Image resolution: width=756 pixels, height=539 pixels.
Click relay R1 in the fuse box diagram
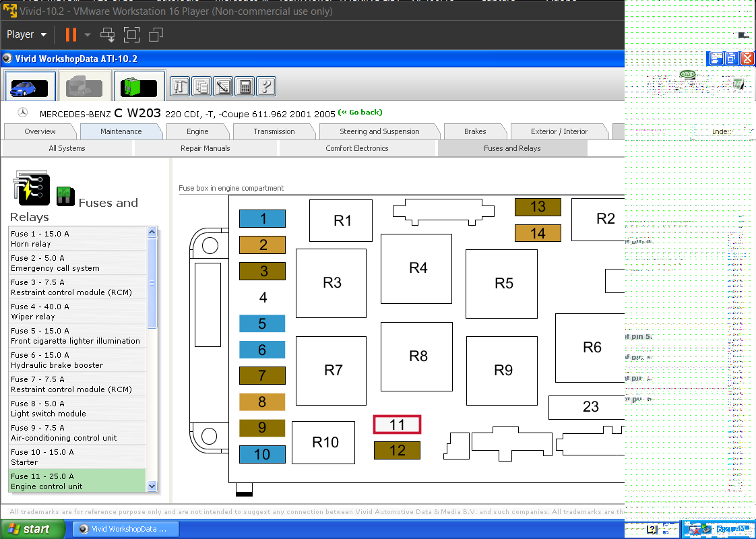coord(341,220)
